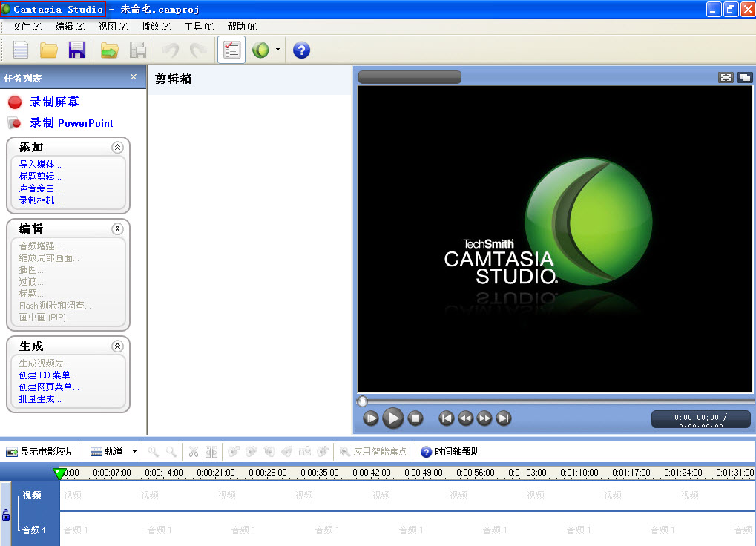Image resolution: width=756 pixels, height=546 pixels.
Task: Open the 编辑(E) menu
Action: point(70,27)
